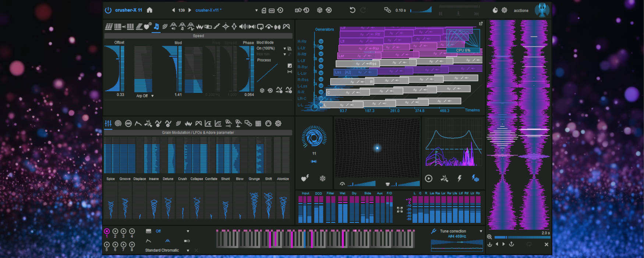Click the Process curve display
This screenshot has height=258, width=644.
pos(268,73)
